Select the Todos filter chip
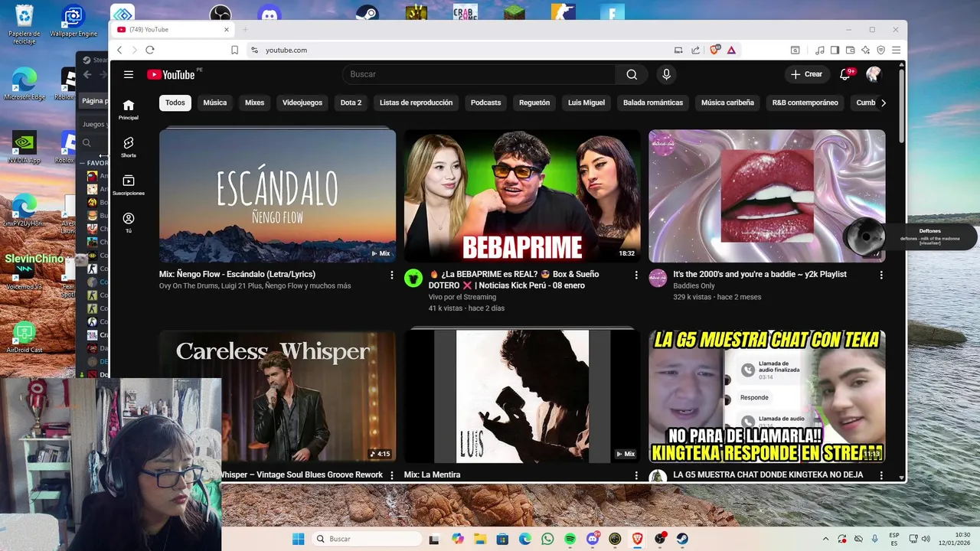 (175, 103)
